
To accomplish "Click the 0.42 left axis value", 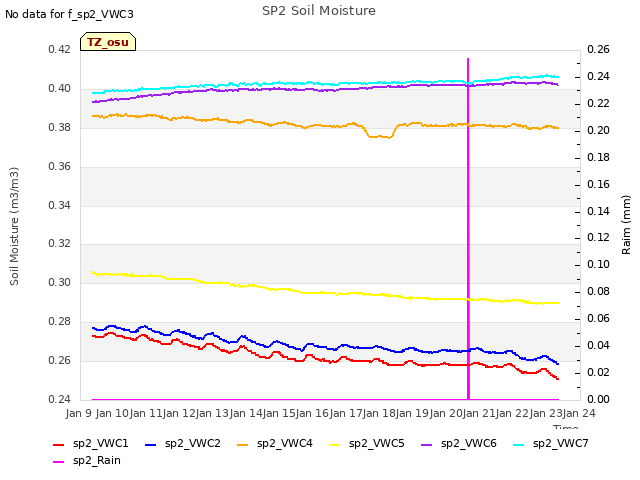I will (60, 49).
